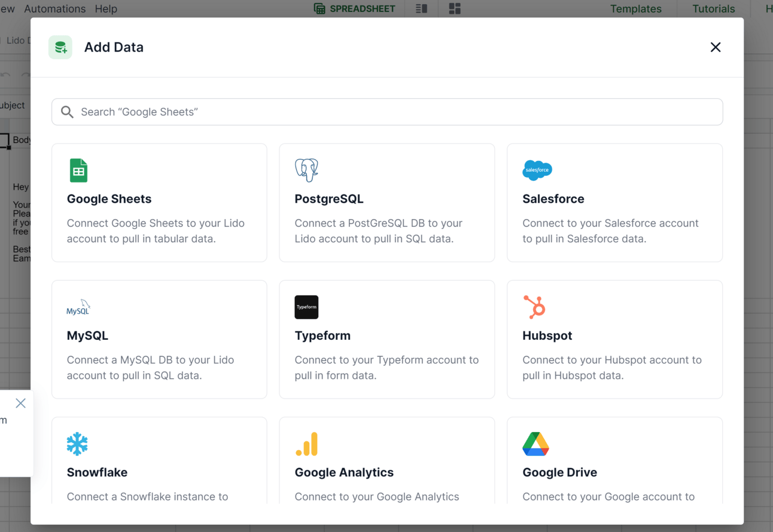Open the Help menu
This screenshot has height=532, width=773.
pyautogui.click(x=106, y=9)
